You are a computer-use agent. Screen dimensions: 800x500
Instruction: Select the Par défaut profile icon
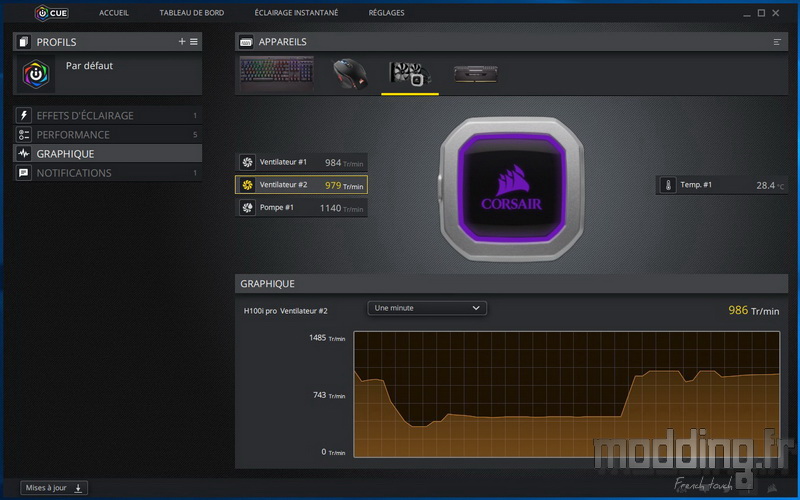(36, 74)
